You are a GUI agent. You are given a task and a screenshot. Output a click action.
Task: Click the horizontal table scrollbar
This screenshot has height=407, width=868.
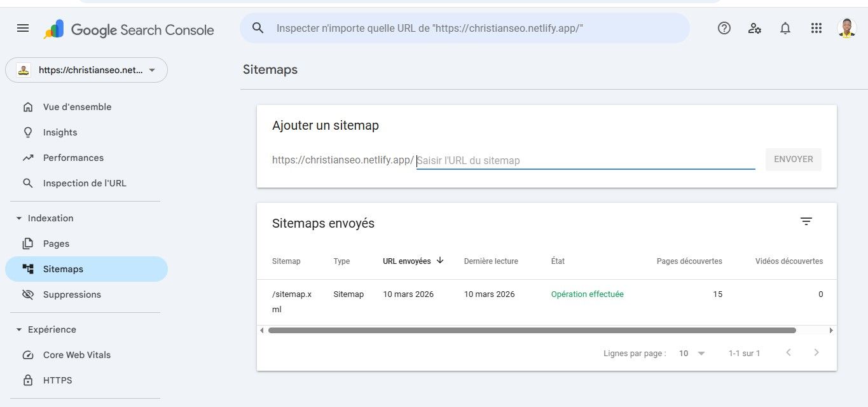[532, 331]
